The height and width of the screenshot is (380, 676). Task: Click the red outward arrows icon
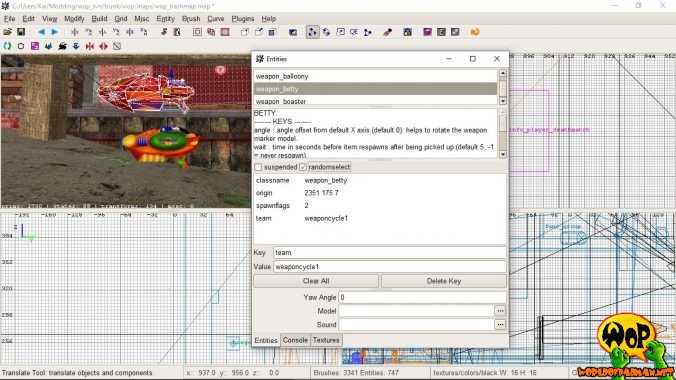coord(103,46)
